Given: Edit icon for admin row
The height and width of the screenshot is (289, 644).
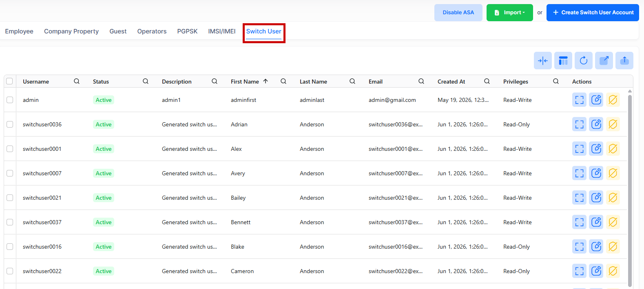Looking at the screenshot, I should point(596,100).
